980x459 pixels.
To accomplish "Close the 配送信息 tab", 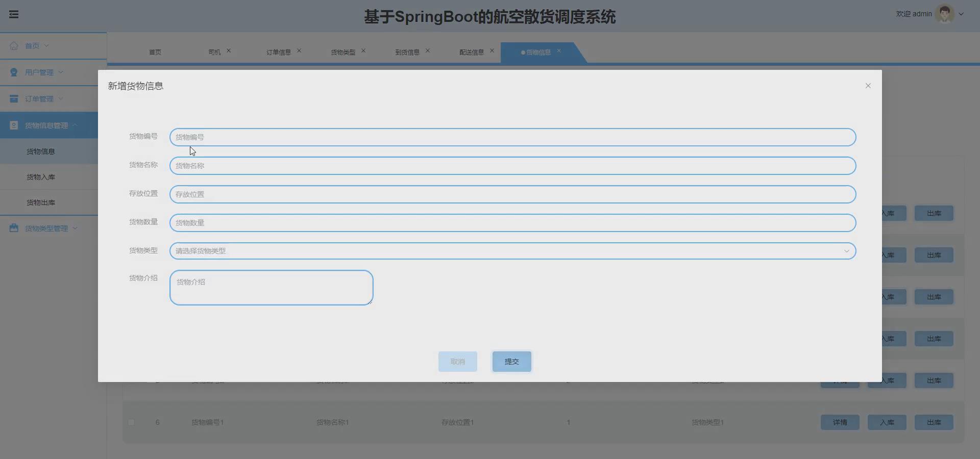I will [x=492, y=51].
